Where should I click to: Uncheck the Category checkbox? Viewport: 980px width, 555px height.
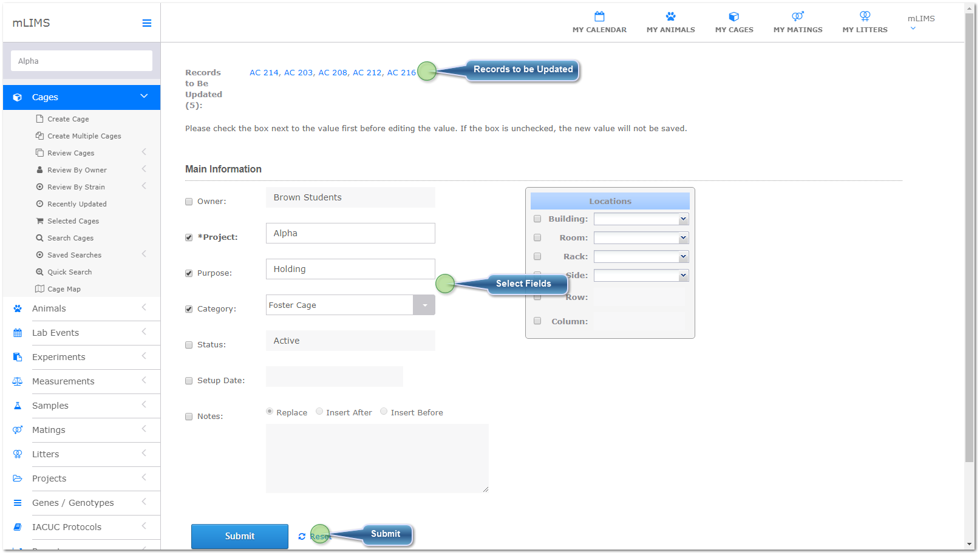point(189,309)
